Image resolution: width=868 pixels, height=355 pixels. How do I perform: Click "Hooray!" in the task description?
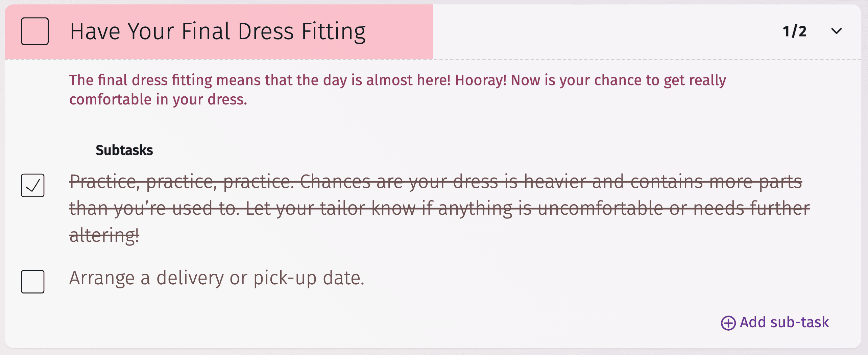pyautogui.click(x=480, y=80)
